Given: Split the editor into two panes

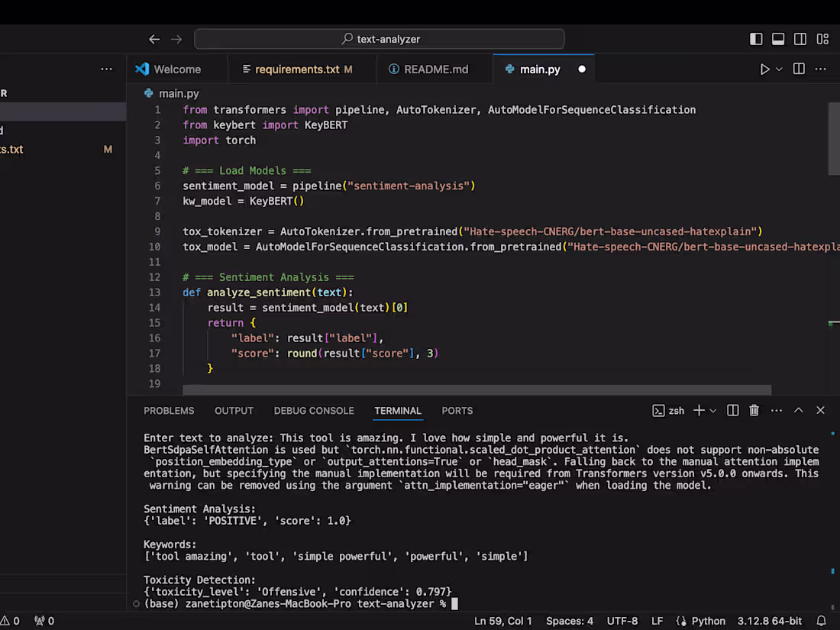Looking at the screenshot, I should [x=798, y=69].
